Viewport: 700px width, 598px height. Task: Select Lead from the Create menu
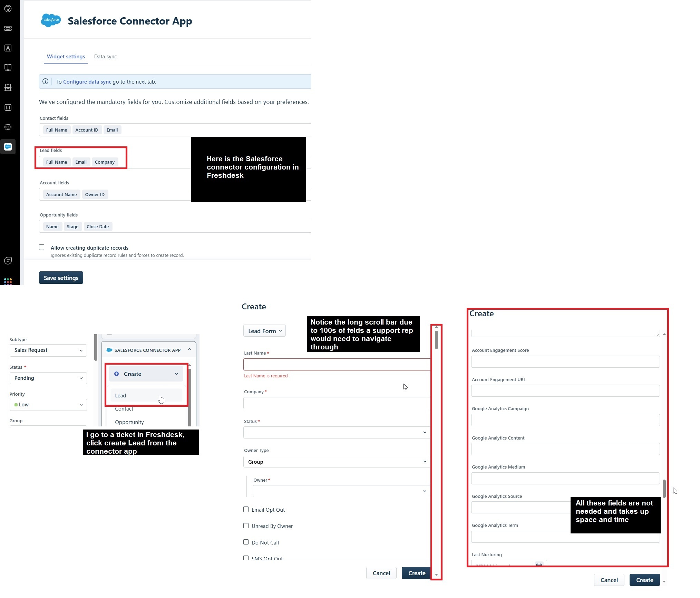point(146,395)
